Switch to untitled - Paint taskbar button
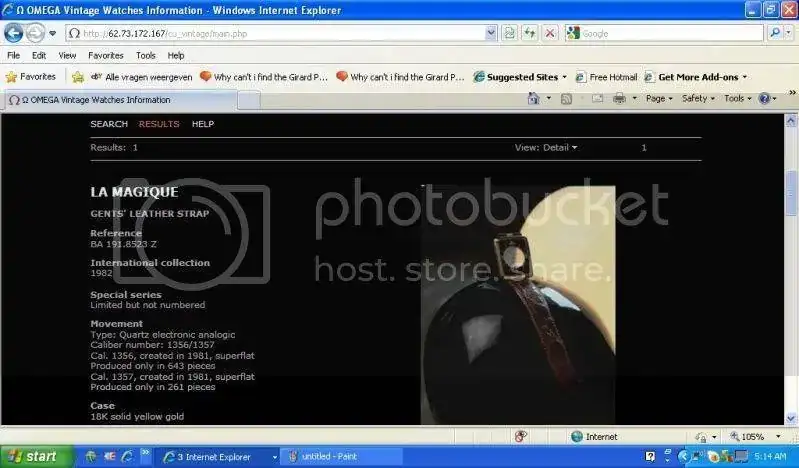 [342, 457]
